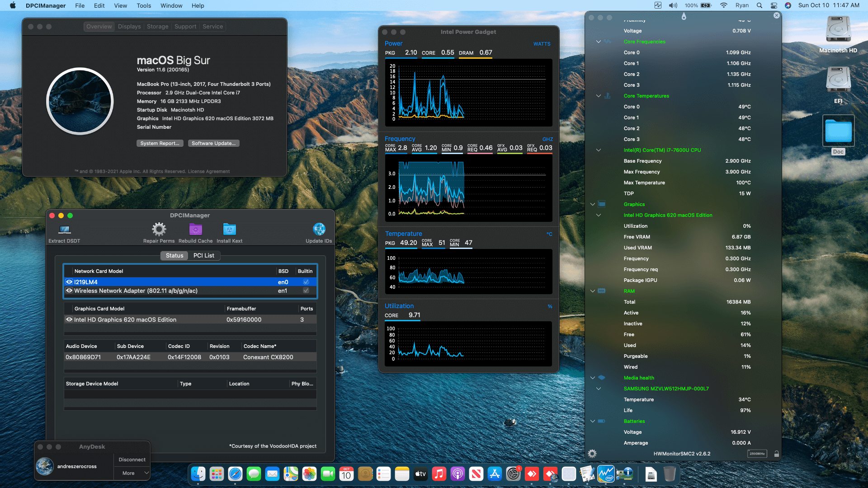Image resolution: width=868 pixels, height=488 pixels.
Task: Open Displays tab in About This Mac
Action: click(x=129, y=27)
